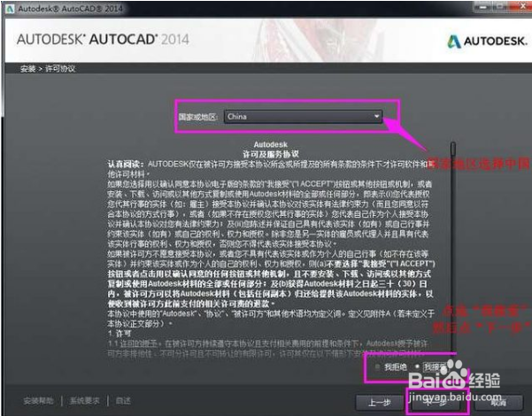Click the 下一步 next button
The width and height of the screenshot is (532, 416).
point(436,403)
